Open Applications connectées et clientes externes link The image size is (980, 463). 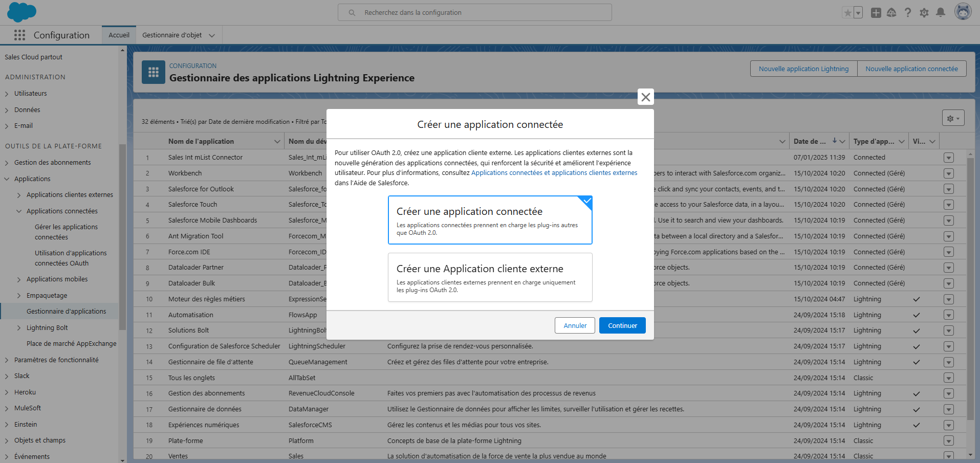[554, 173]
